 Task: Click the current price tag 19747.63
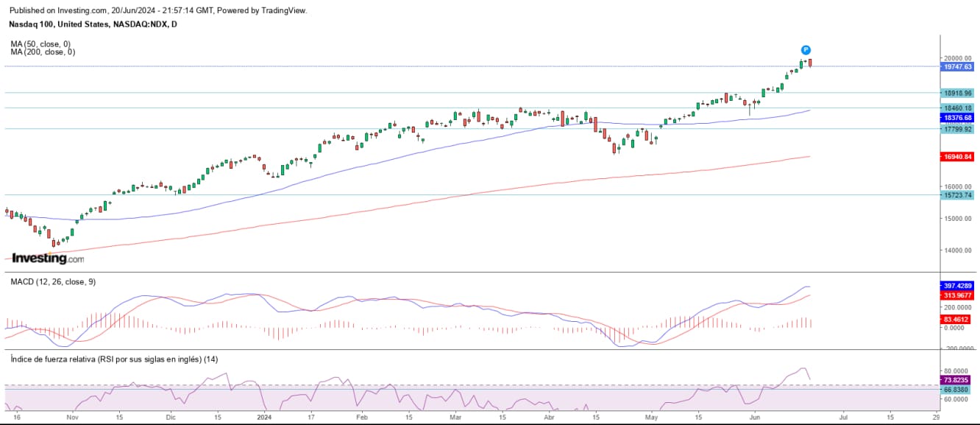pyautogui.click(x=957, y=66)
